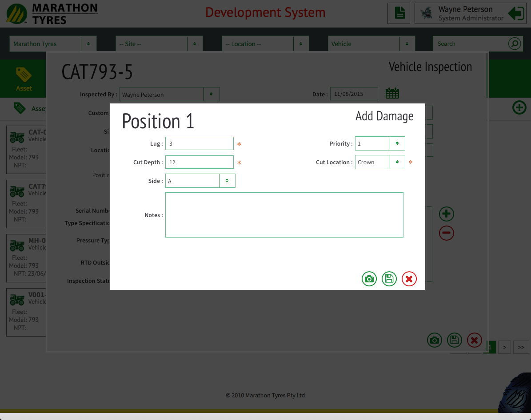Click the document report icon in header
The height and width of the screenshot is (420, 531).
[x=399, y=13]
